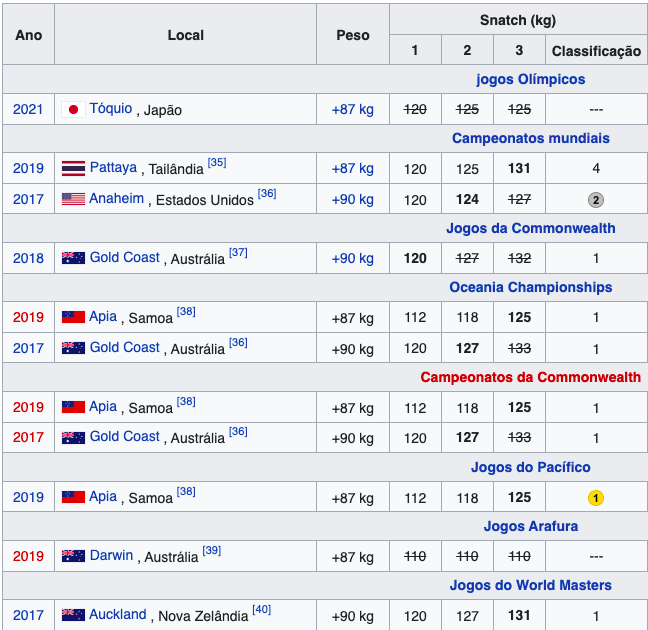Click citation reference [40] after Nova Zelândia

[261, 610]
